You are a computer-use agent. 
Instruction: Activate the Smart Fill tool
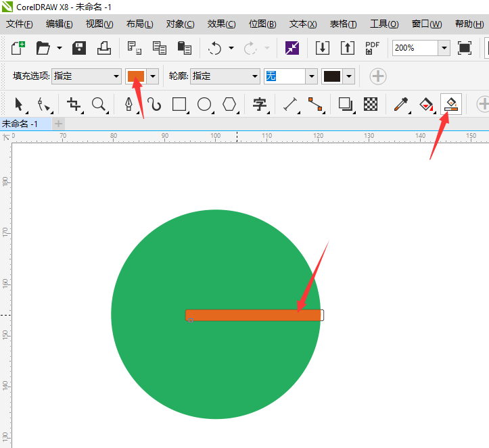pos(451,104)
